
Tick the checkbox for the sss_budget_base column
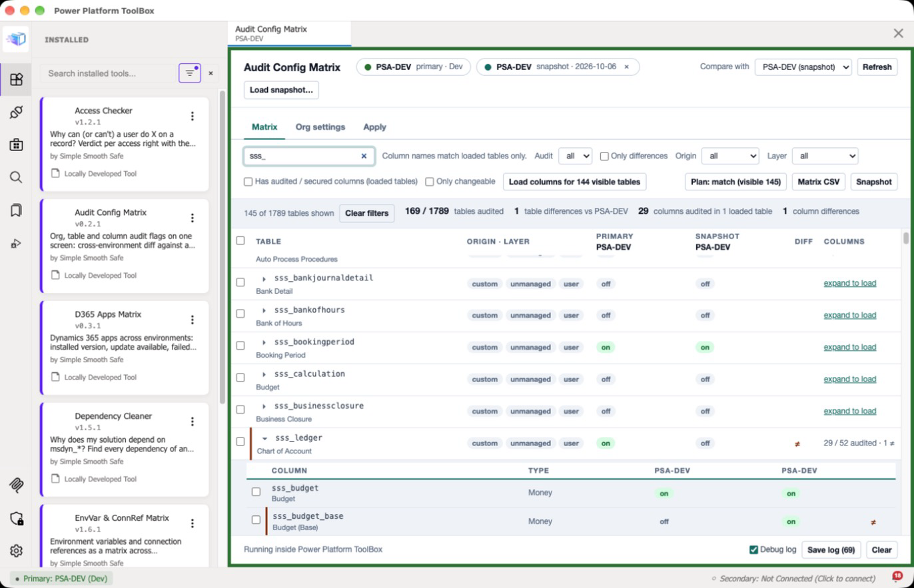pyautogui.click(x=256, y=519)
